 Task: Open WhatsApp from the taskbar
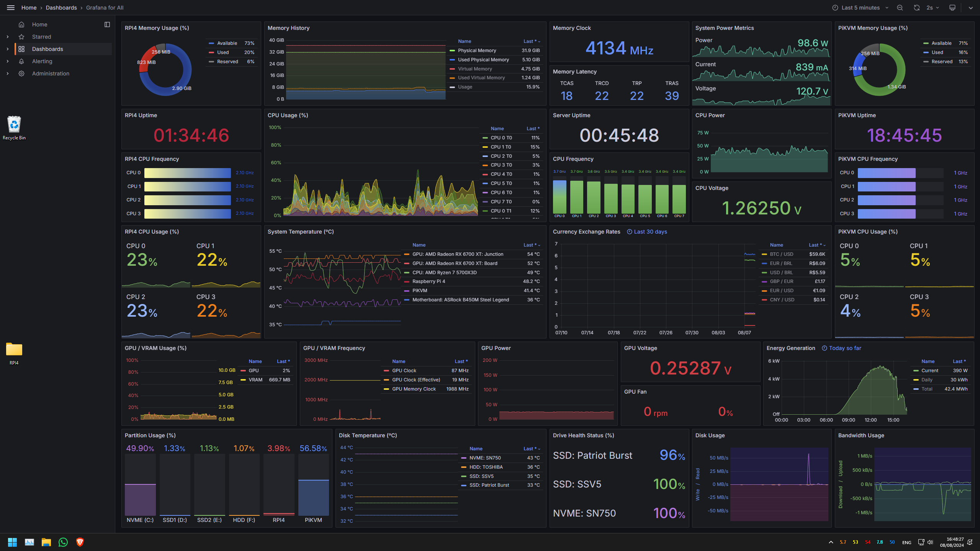click(x=63, y=542)
